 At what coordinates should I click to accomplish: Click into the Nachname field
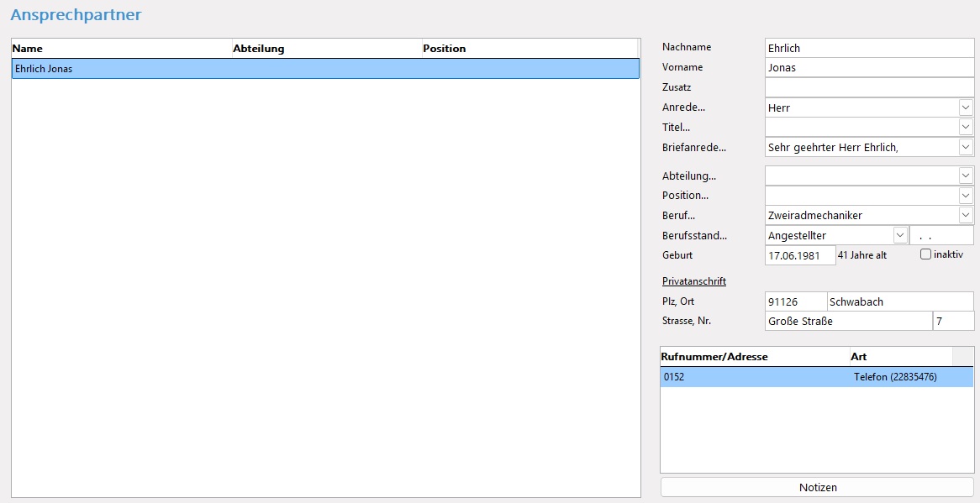(x=868, y=48)
